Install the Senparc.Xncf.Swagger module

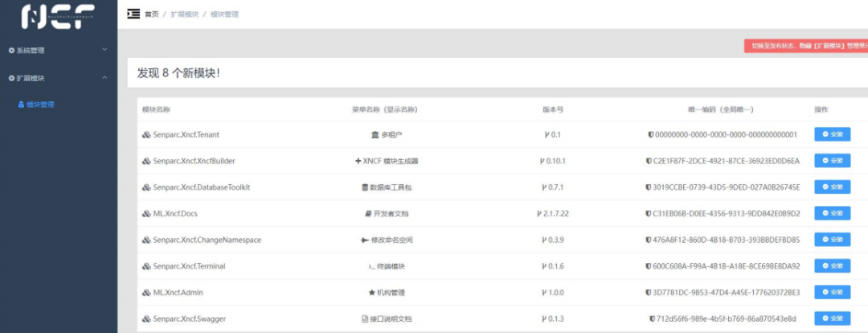pyautogui.click(x=832, y=319)
